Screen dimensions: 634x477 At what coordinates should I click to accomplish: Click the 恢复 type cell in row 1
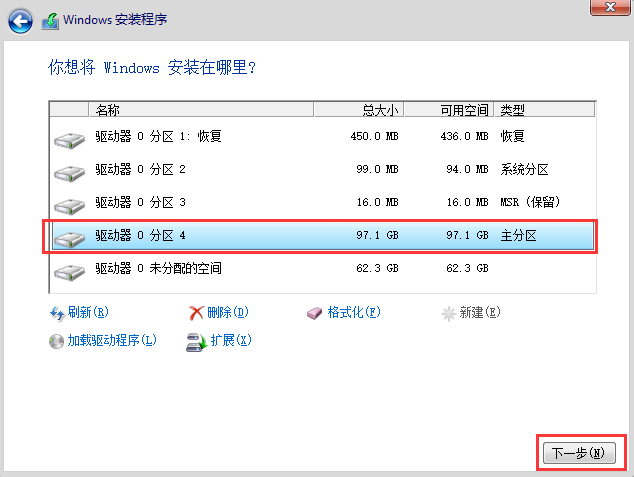coord(512,136)
